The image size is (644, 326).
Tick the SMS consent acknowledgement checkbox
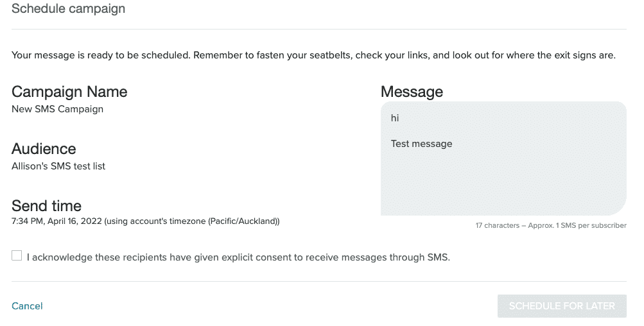pos(17,256)
